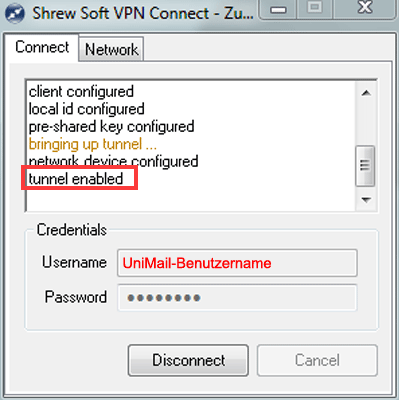
Task: Click the Disconnect button
Action: [188, 360]
